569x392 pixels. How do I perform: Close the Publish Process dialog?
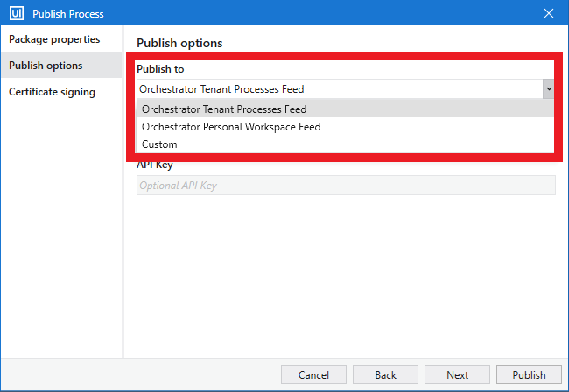point(549,13)
